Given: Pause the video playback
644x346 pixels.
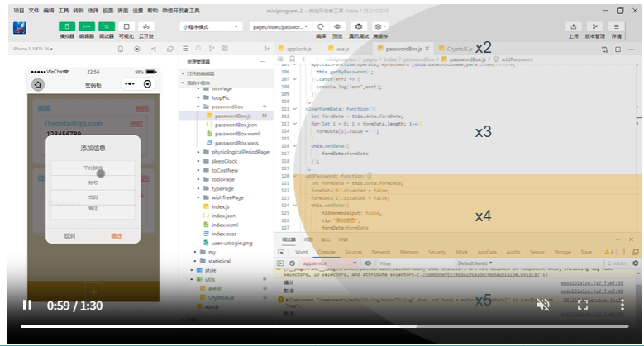Looking at the screenshot, I should pyautogui.click(x=27, y=305).
